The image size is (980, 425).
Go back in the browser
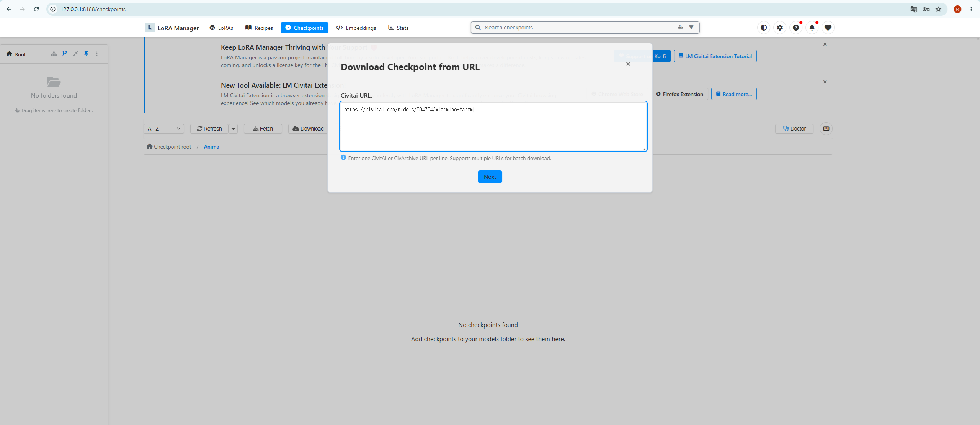point(9,9)
